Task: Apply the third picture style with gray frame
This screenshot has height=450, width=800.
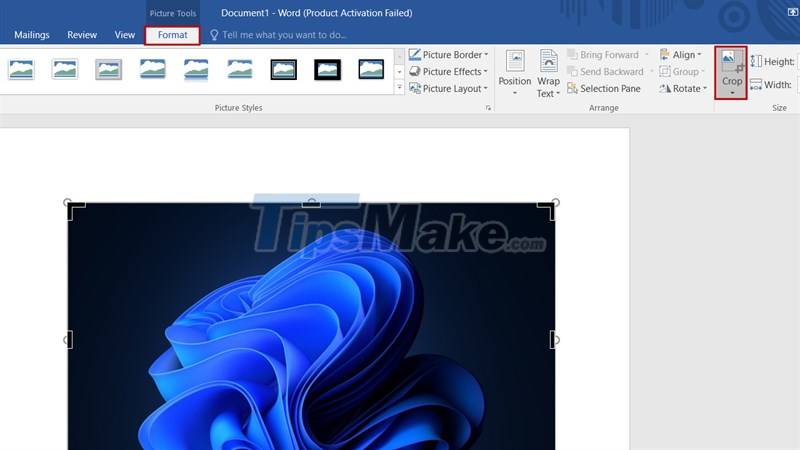Action: click(x=108, y=69)
